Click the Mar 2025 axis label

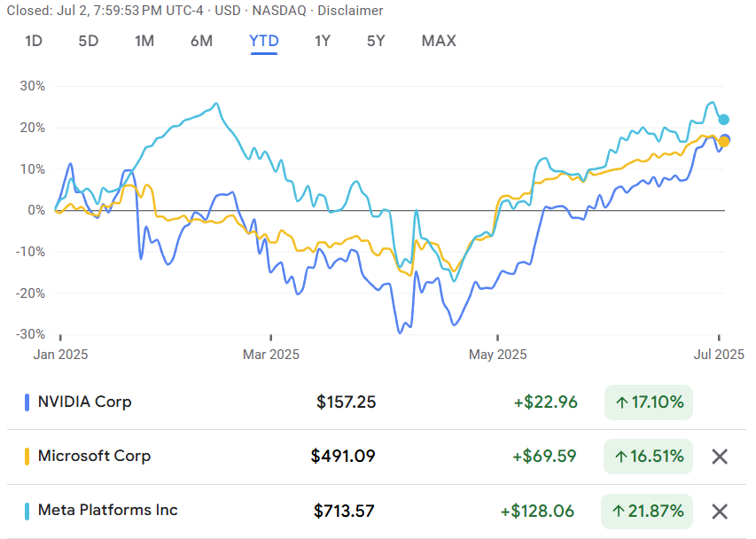[271, 355]
